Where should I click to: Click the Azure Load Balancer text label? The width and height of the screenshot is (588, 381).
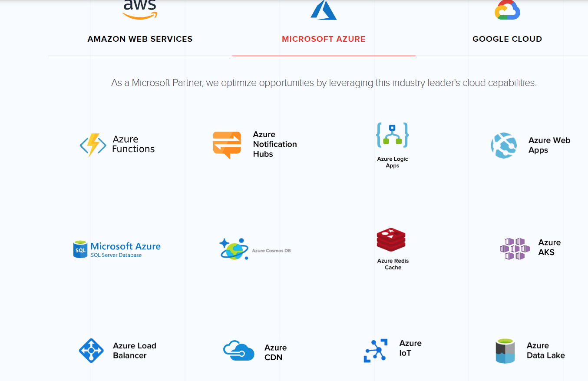[134, 351]
